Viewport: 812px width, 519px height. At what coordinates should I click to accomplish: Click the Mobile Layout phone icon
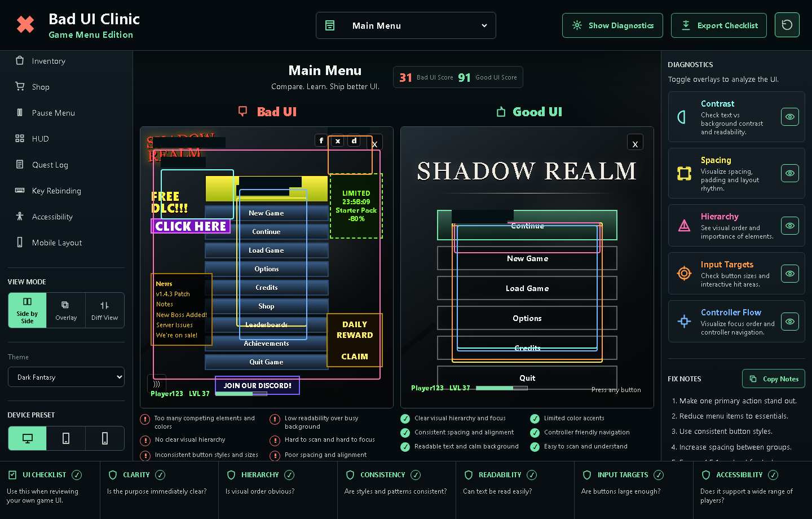point(20,243)
